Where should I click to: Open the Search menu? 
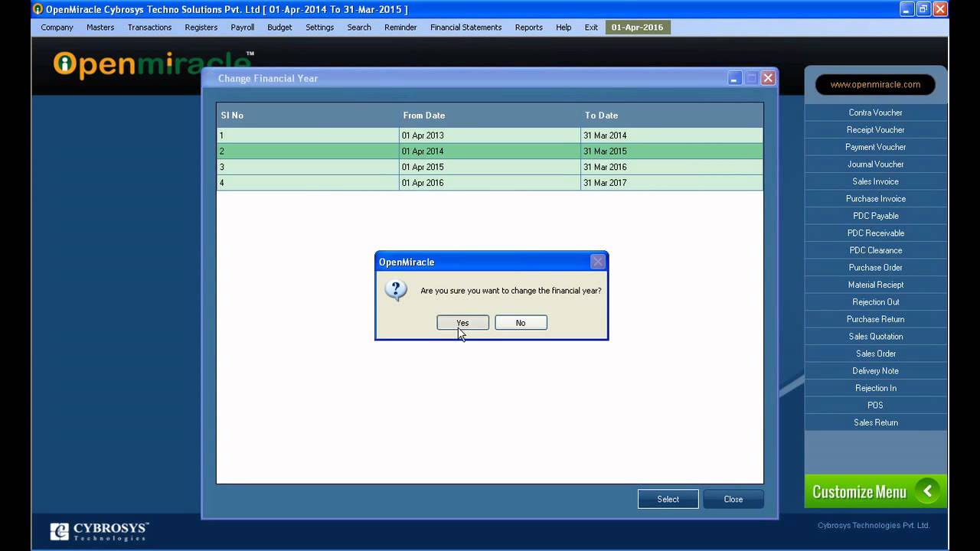point(359,28)
